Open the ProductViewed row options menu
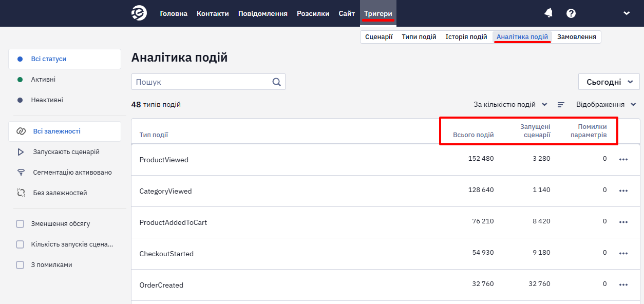Image resolution: width=644 pixels, height=304 pixels. tap(623, 160)
